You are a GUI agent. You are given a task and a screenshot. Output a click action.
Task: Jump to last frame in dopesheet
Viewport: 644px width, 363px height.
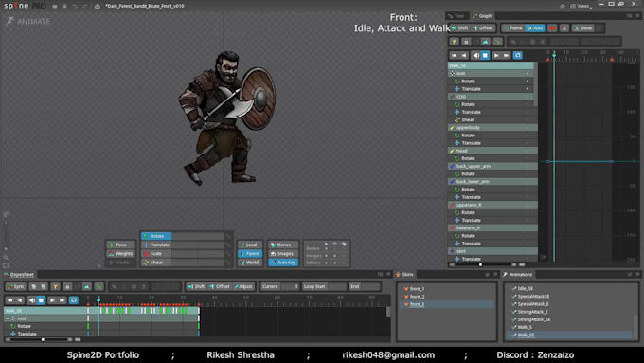click(x=62, y=300)
